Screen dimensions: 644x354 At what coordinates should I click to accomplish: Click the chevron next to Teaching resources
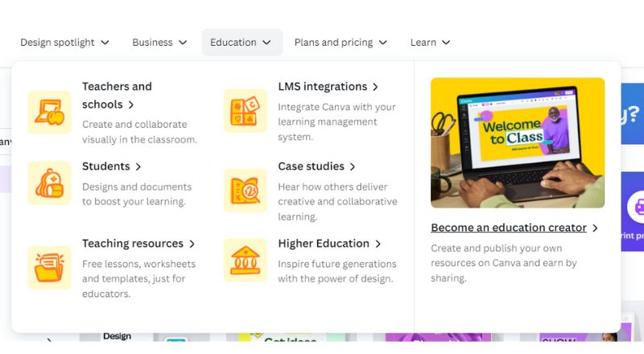(192, 244)
